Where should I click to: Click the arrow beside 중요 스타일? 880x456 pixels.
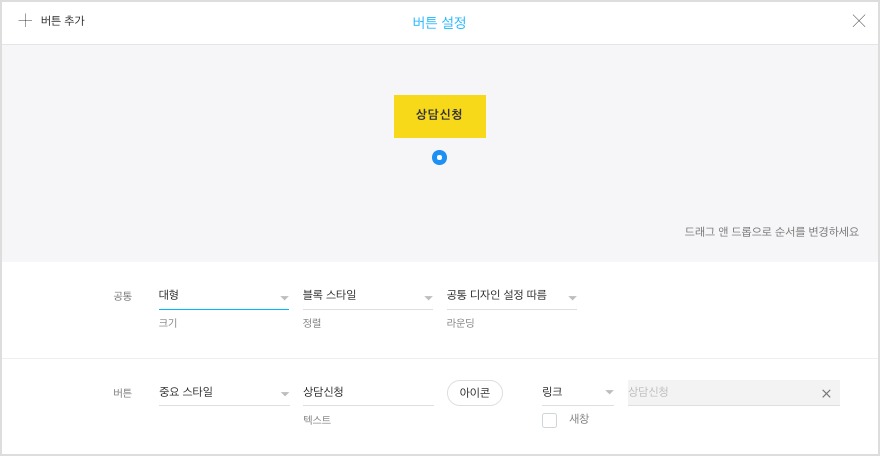click(x=284, y=394)
